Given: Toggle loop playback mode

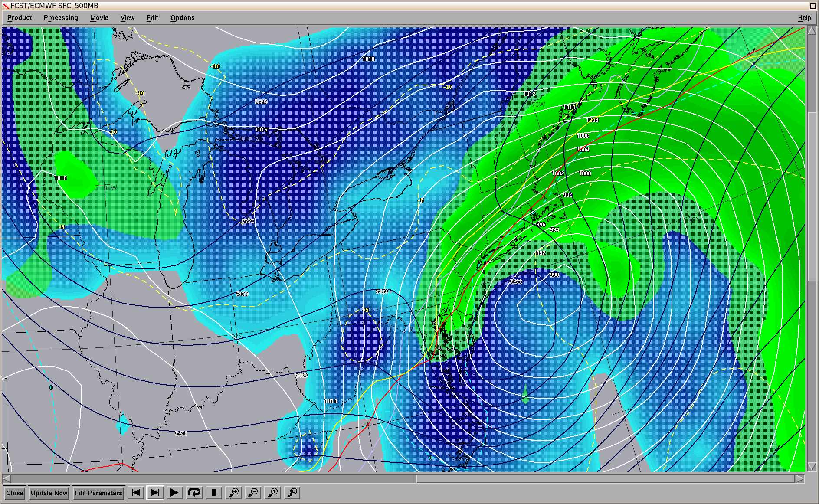Looking at the screenshot, I should click(194, 493).
